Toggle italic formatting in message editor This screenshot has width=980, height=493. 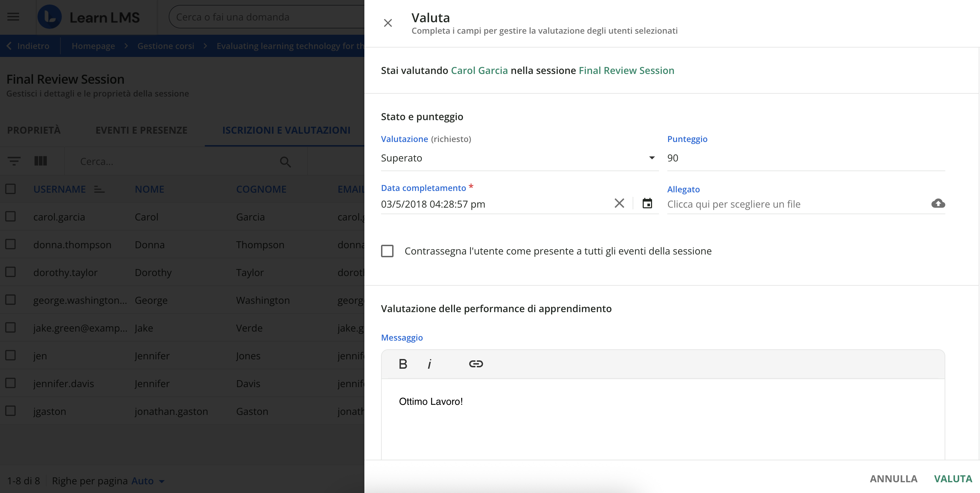[430, 364]
